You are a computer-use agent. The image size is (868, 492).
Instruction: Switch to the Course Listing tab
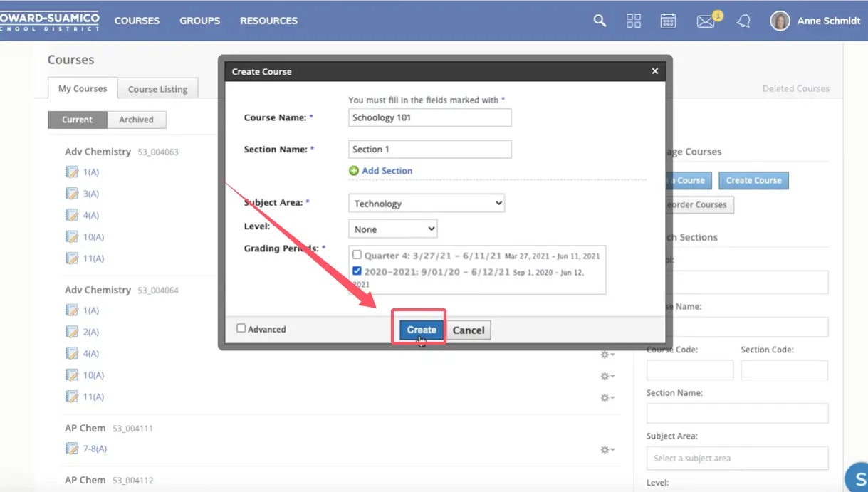coord(157,89)
